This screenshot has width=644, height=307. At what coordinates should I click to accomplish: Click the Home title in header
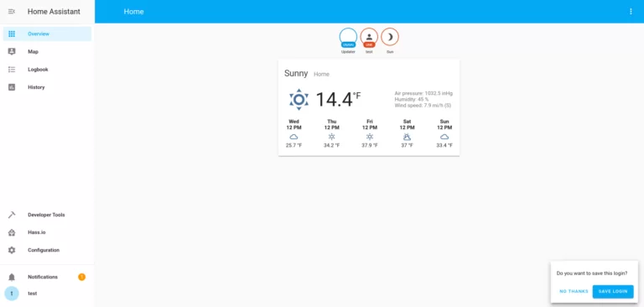134,12
